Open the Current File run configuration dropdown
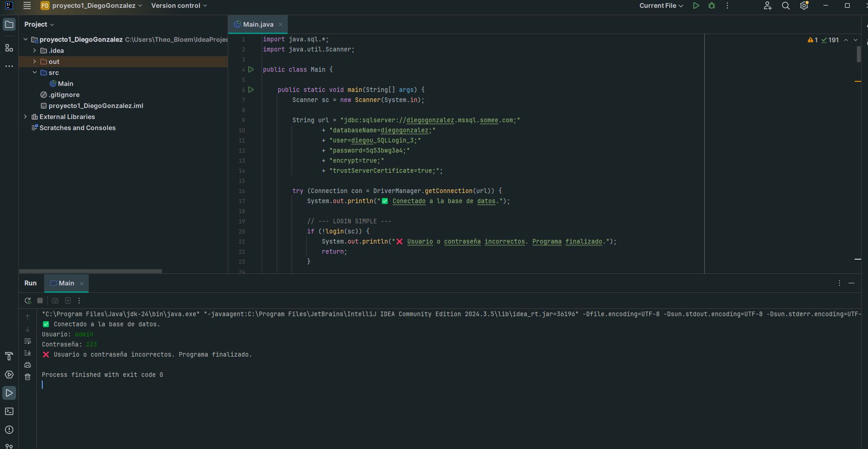868x449 pixels. point(661,6)
